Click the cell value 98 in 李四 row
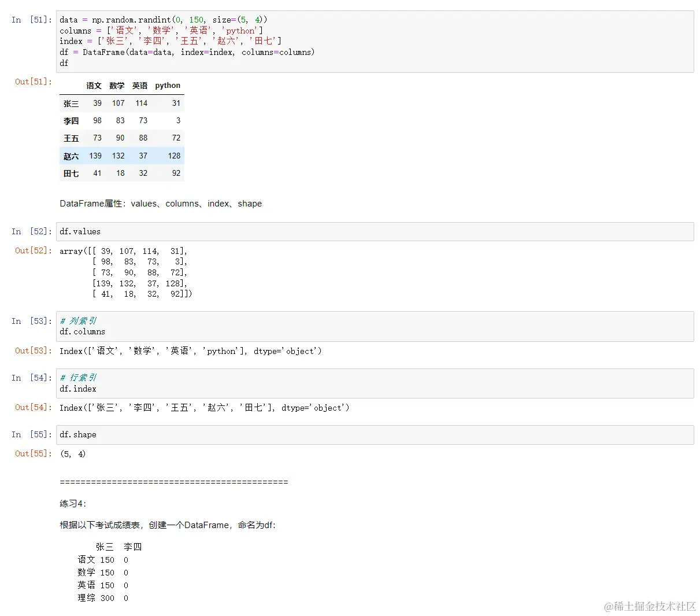This screenshot has height=616, width=700. [x=97, y=120]
